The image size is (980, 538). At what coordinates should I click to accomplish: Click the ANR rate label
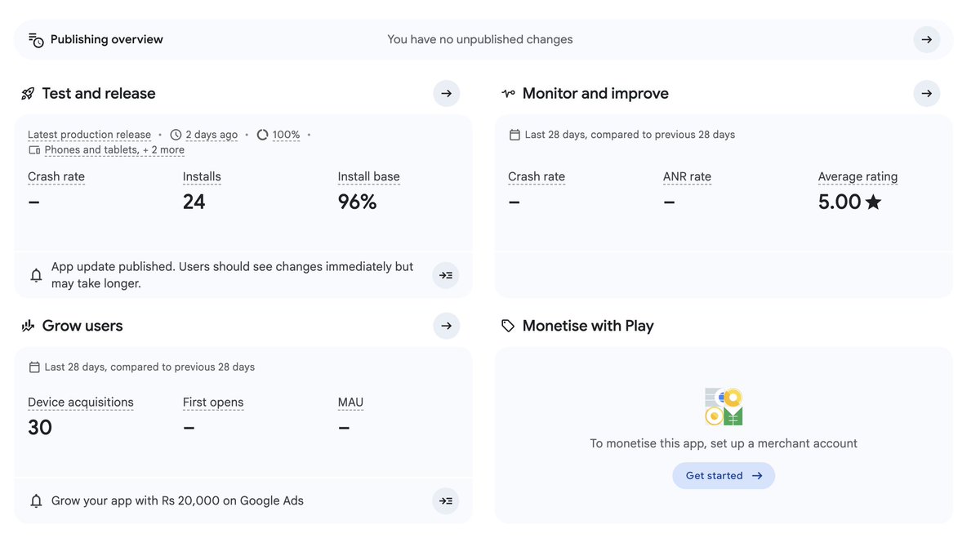(x=687, y=176)
